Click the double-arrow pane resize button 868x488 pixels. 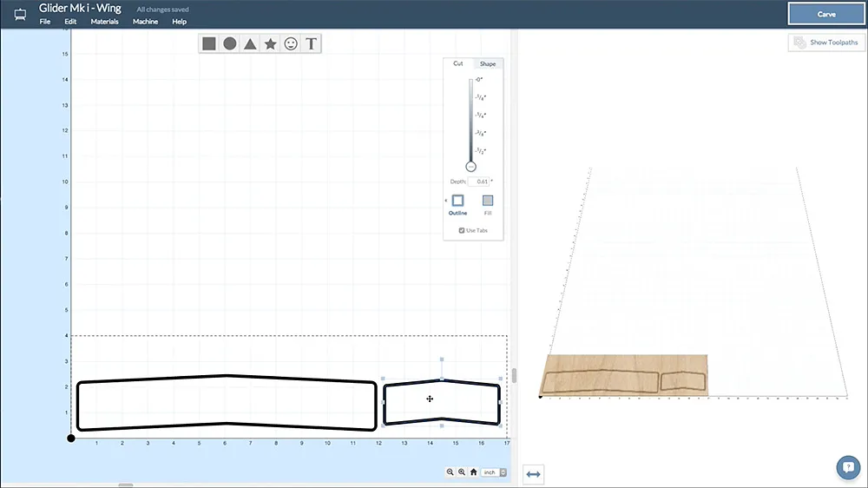[533, 473]
